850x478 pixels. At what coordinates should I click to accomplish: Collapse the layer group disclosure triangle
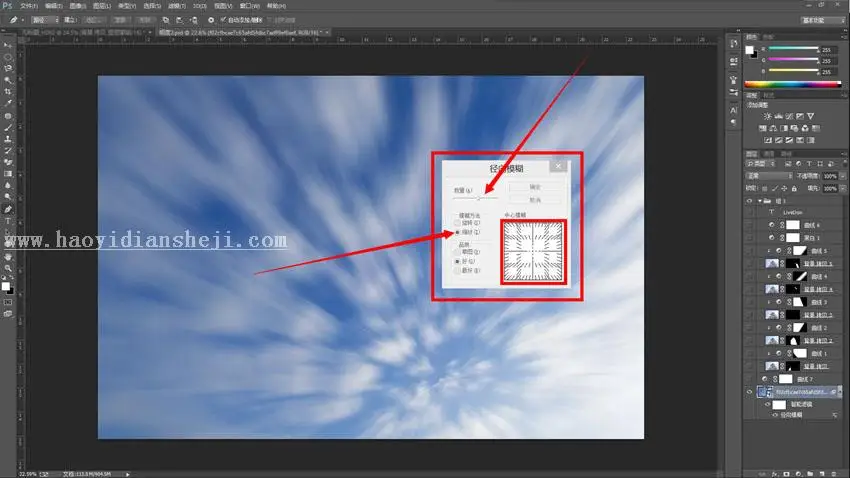point(759,201)
